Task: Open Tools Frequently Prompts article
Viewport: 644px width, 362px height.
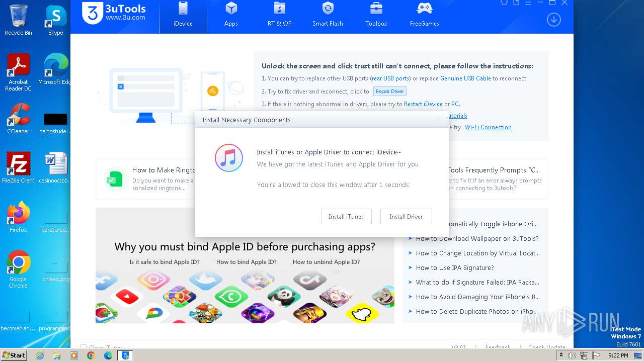Action: pyautogui.click(x=494, y=170)
